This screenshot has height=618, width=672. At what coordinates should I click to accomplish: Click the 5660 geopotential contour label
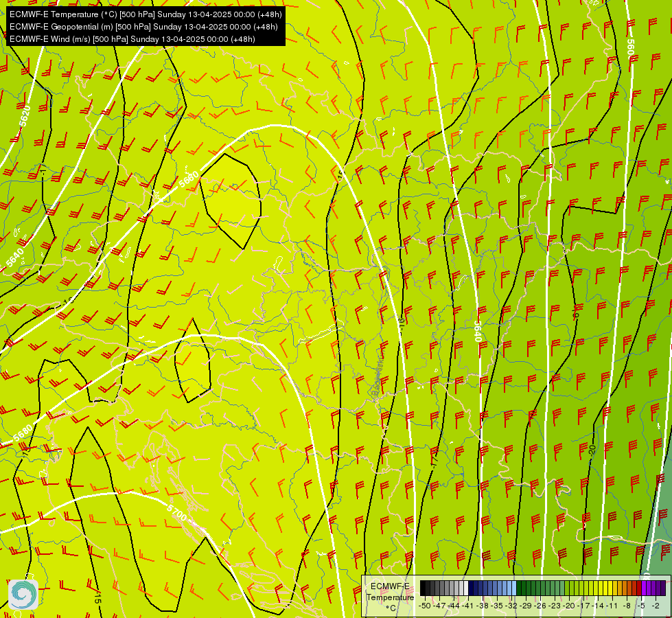(189, 179)
